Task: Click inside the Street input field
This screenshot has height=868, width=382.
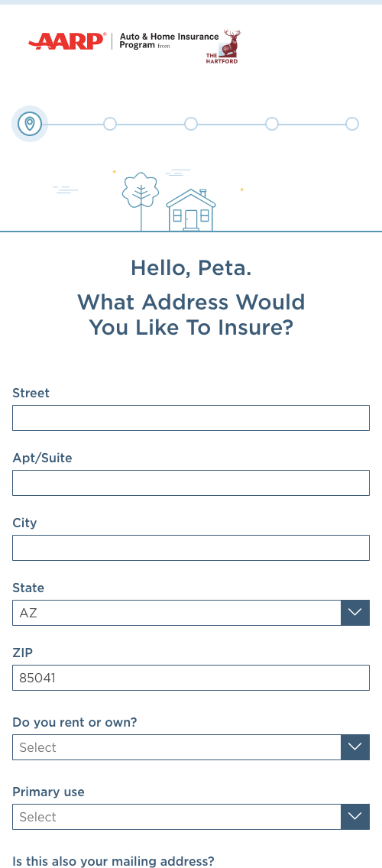Action: coord(191,418)
